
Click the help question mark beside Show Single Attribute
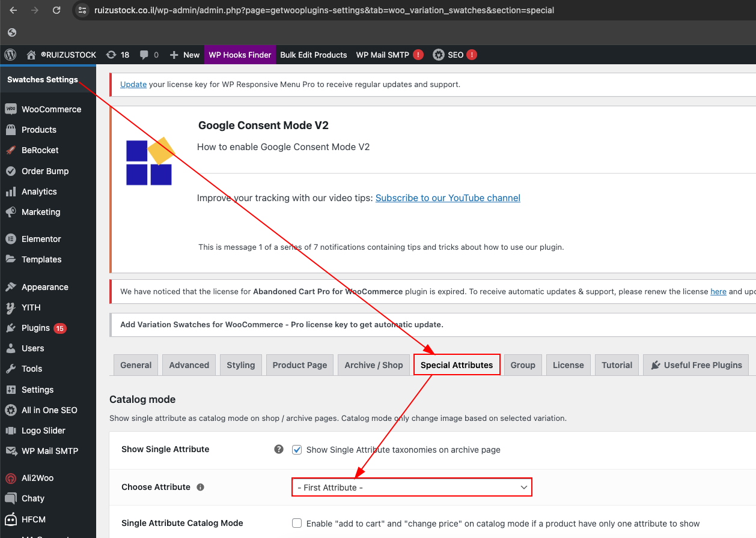pos(279,449)
